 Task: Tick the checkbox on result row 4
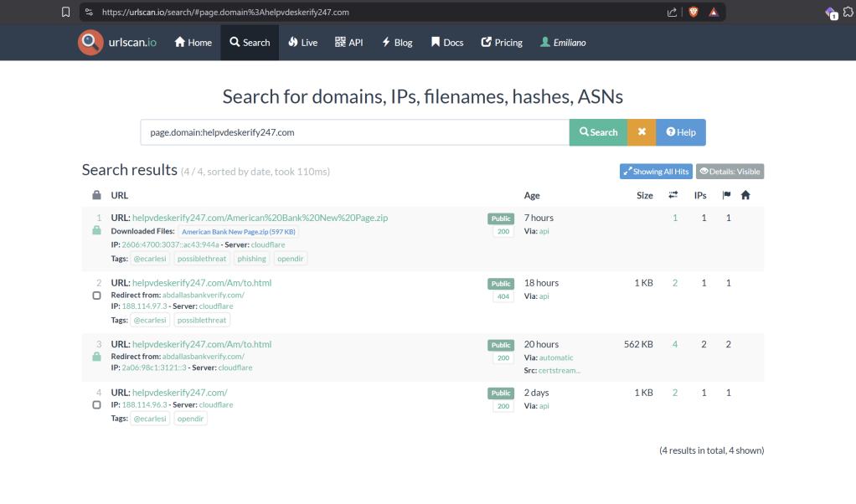pos(96,405)
